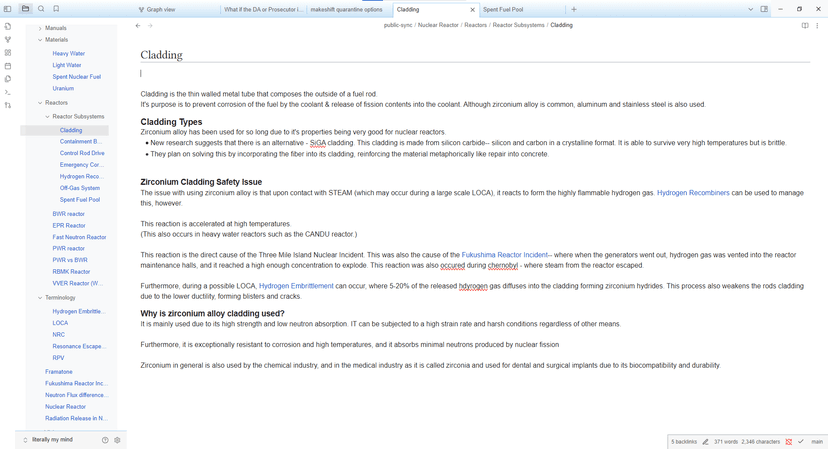Toggle the left sidebar
828x449 pixels.
8,9
